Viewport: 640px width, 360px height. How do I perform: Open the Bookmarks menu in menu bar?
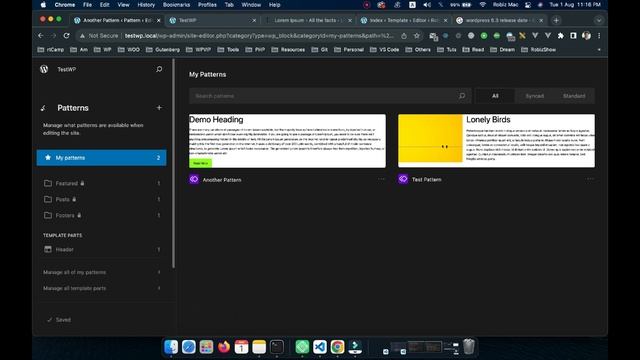click(x=176, y=5)
